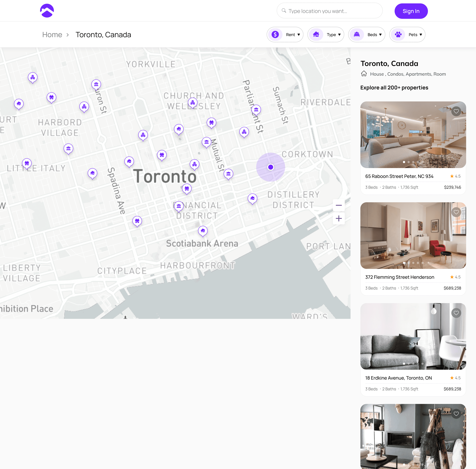The image size is (476, 469).
Task: Open the 65 Raboon Street Peter listing title
Action: tap(399, 176)
